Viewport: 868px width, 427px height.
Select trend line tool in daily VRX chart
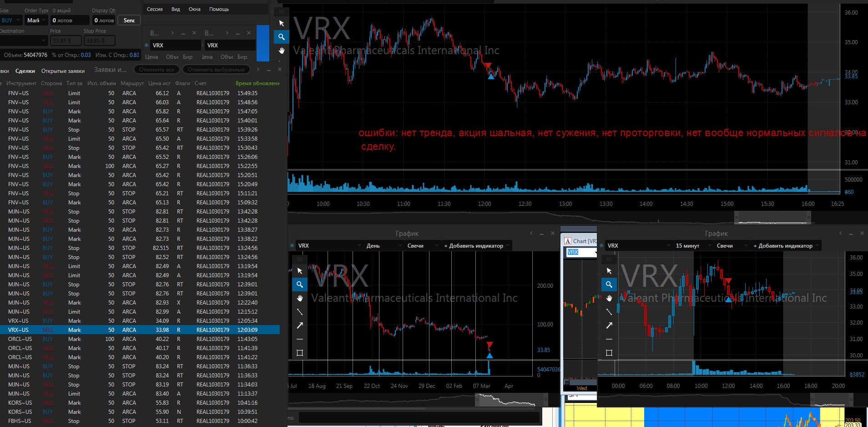tap(300, 312)
